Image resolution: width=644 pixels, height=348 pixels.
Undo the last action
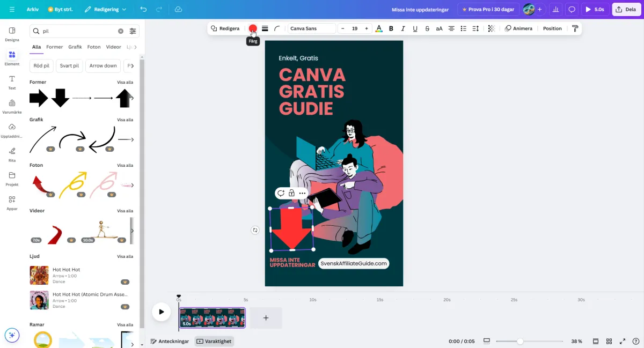143,9
